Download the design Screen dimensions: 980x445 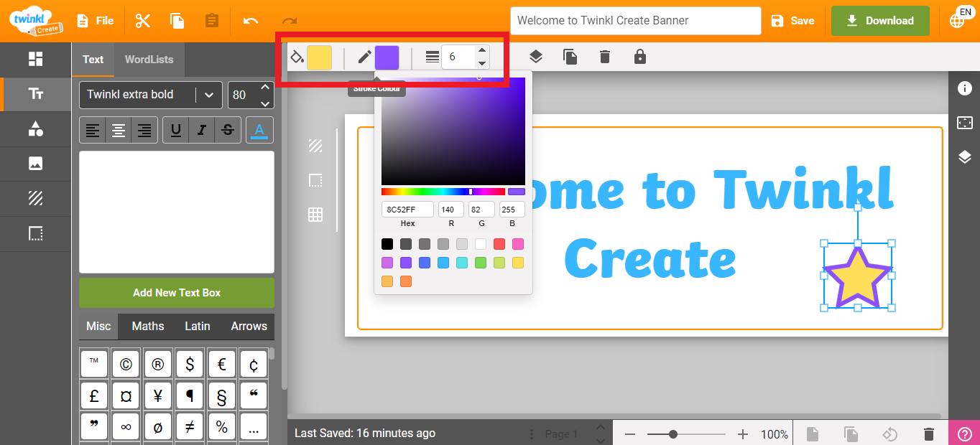tap(880, 21)
